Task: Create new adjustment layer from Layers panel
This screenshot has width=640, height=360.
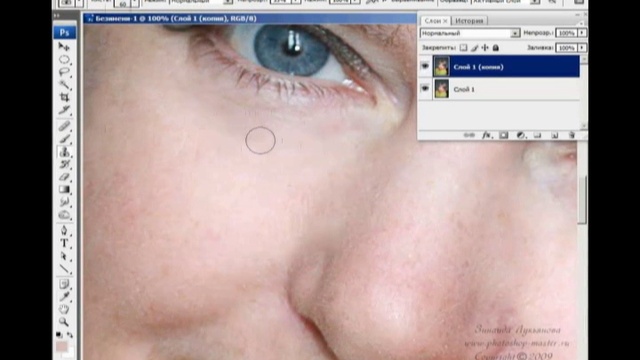Action: pyautogui.click(x=521, y=135)
